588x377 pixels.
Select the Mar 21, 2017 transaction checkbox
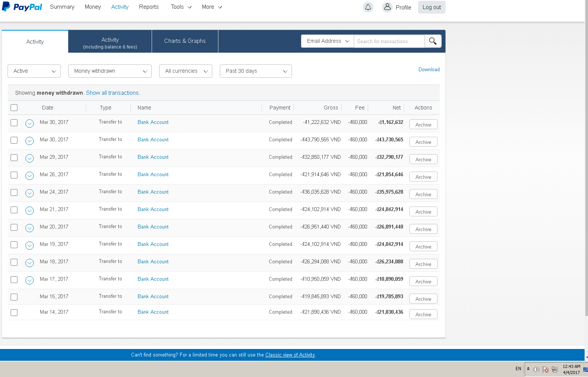(14, 210)
